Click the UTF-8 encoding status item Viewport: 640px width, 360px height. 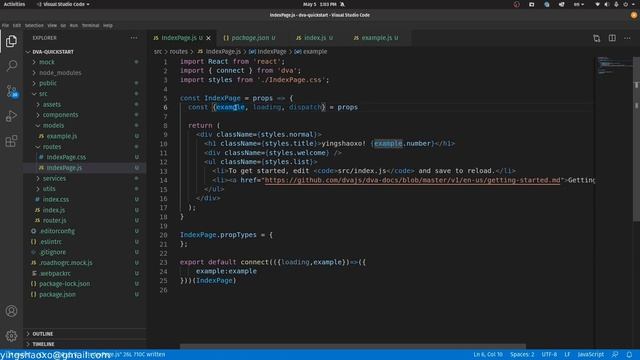pyautogui.click(x=549, y=354)
